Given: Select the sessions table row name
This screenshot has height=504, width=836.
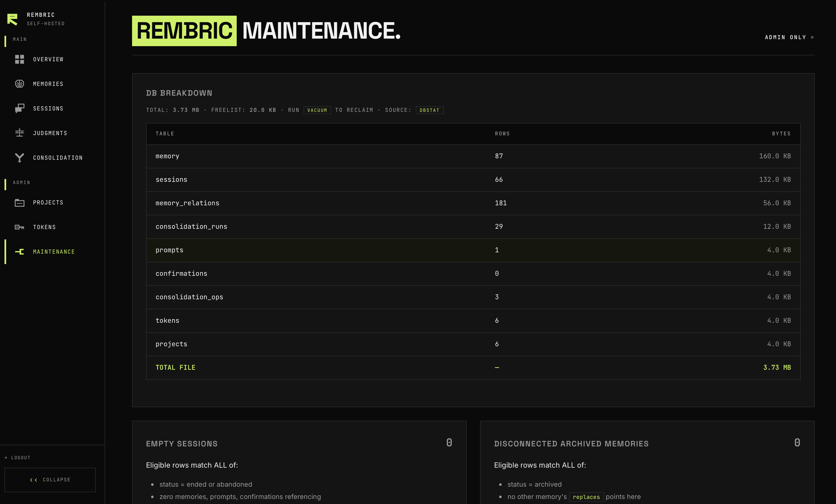Looking at the screenshot, I should click(x=171, y=180).
